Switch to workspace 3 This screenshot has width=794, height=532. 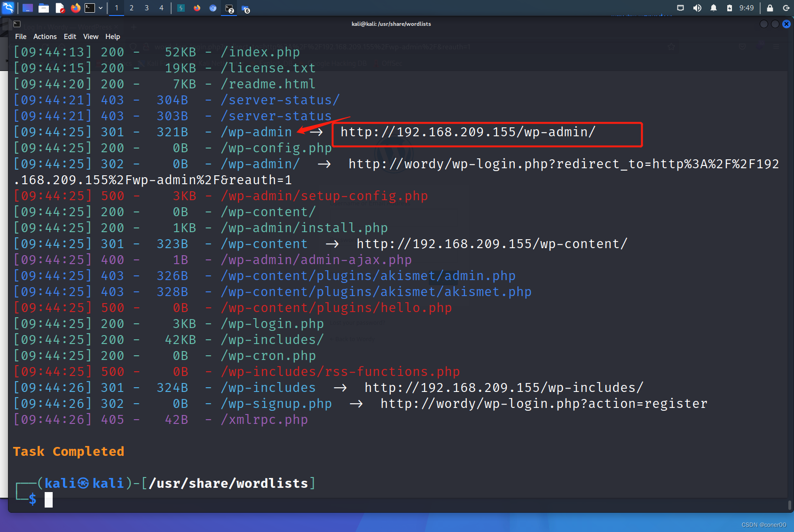point(147,8)
